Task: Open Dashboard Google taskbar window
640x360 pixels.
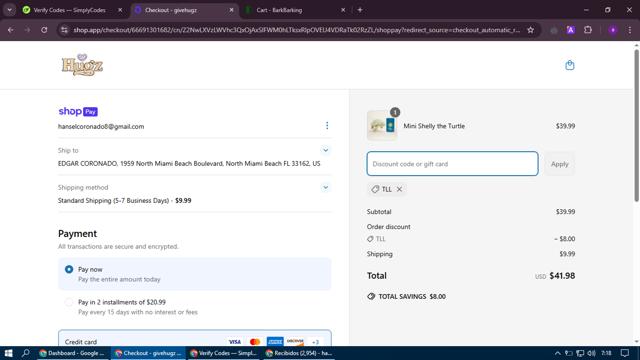Action: click(72, 353)
